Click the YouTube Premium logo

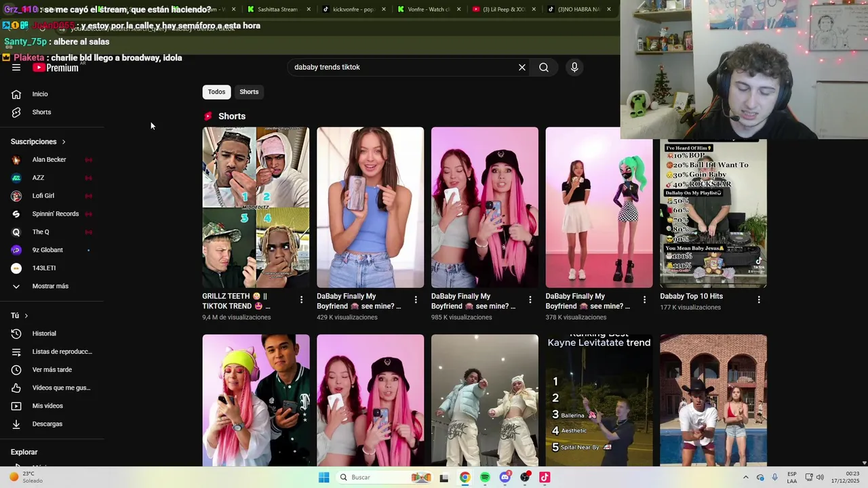(x=56, y=68)
